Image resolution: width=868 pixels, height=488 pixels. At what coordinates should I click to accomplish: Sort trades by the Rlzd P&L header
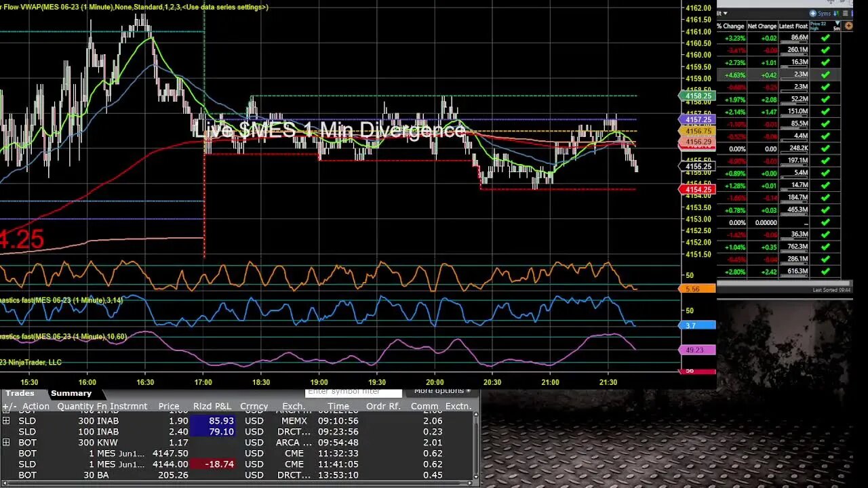(x=213, y=407)
